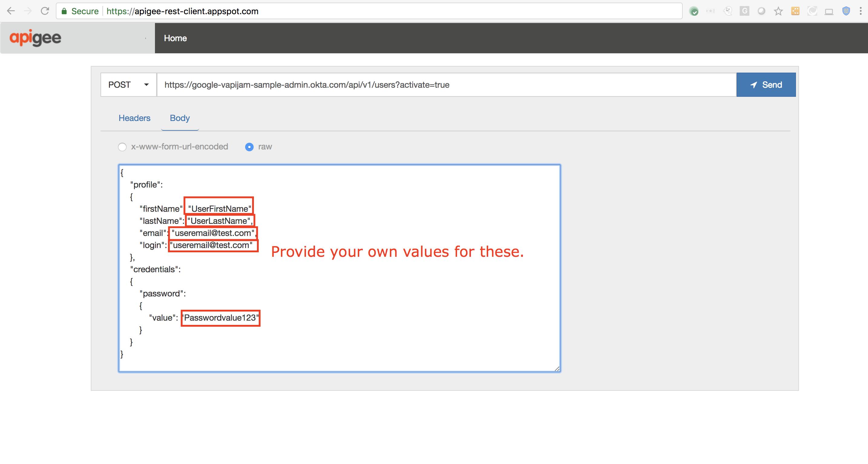The width and height of the screenshot is (868, 464).
Task: Click the bottom-right corner handle of the body textarea
Action: [557, 369]
